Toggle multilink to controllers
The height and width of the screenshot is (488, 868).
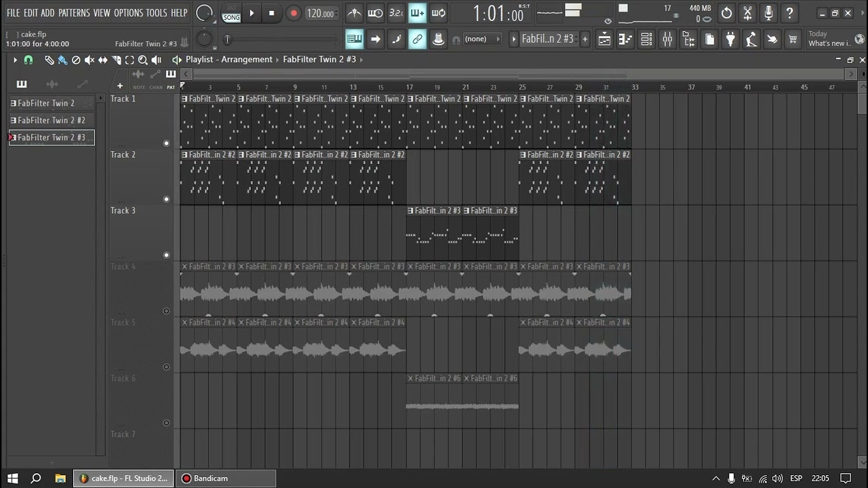coord(417,39)
